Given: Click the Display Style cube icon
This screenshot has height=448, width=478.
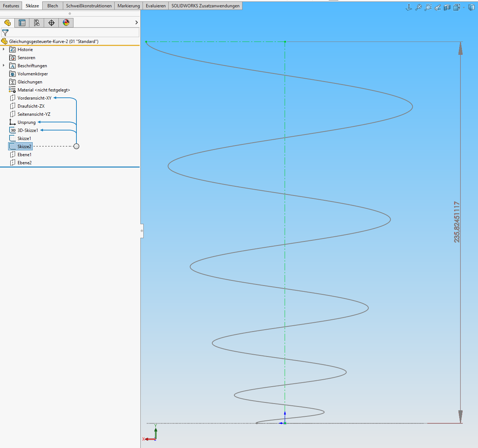Looking at the screenshot, I should pos(471,7).
